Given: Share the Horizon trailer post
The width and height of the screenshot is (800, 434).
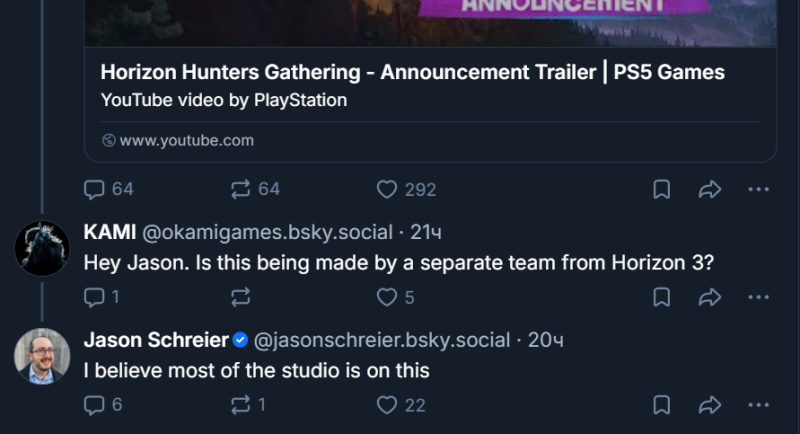Looking at the screenshot, I should tap(710, 189).
